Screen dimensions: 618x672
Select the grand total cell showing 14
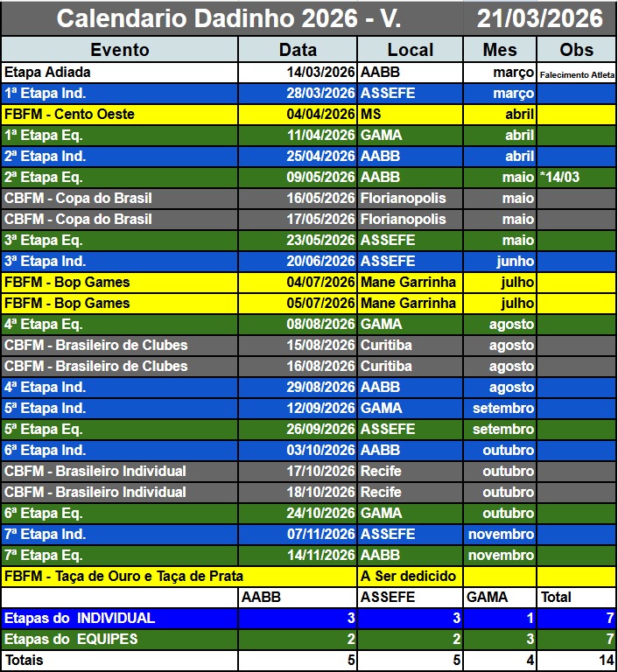576,661
